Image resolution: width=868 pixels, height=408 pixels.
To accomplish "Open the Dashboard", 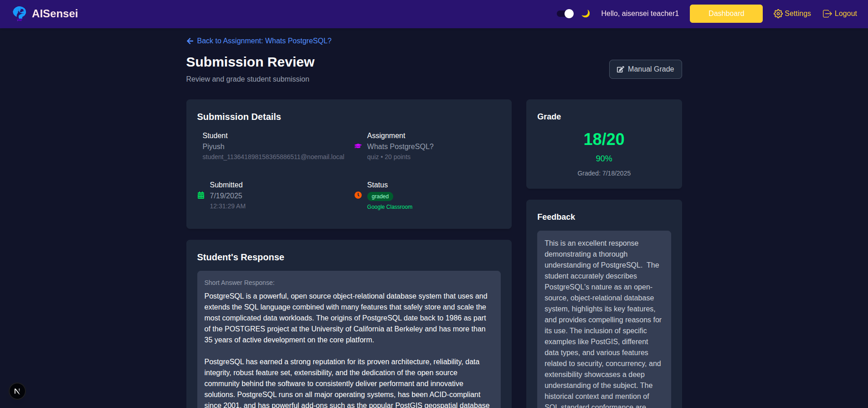I will click(x=726, y=14).
